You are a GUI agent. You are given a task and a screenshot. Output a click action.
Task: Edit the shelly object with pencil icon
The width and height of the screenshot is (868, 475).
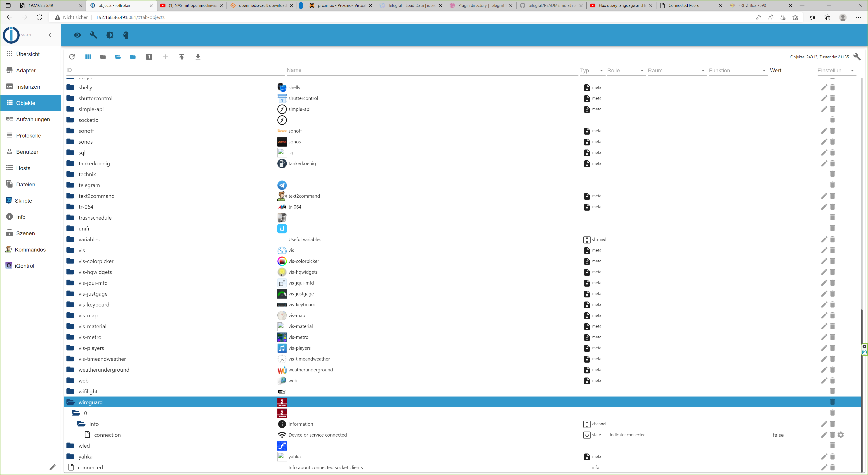pyautogui.click(x=824, y=88)
